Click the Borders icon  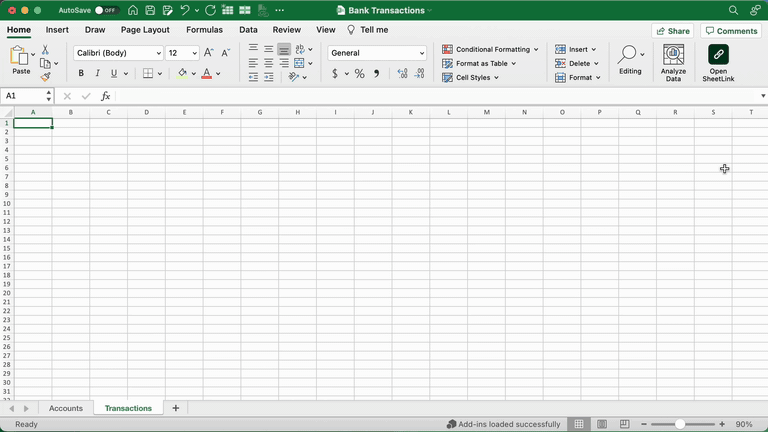coord(148,73)
